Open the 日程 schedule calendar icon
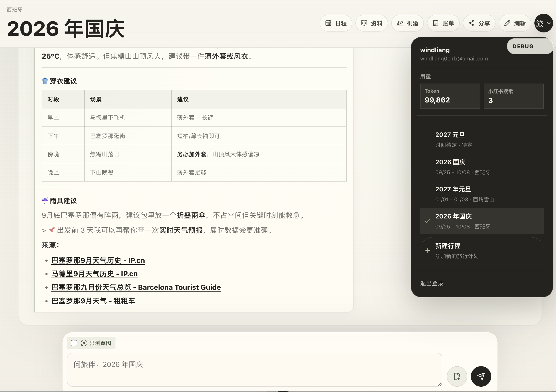The height and width of the screenshot is (392, 556). [x=328, y=23]
